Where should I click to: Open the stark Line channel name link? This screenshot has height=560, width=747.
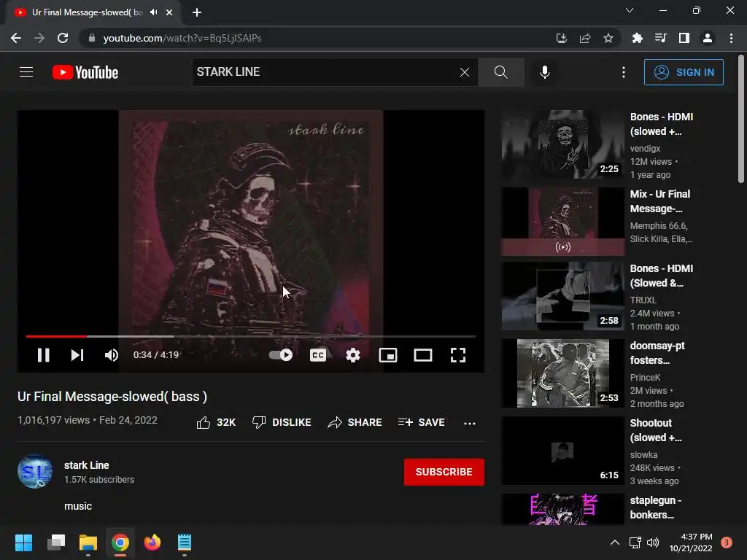(x=87, y=465)
